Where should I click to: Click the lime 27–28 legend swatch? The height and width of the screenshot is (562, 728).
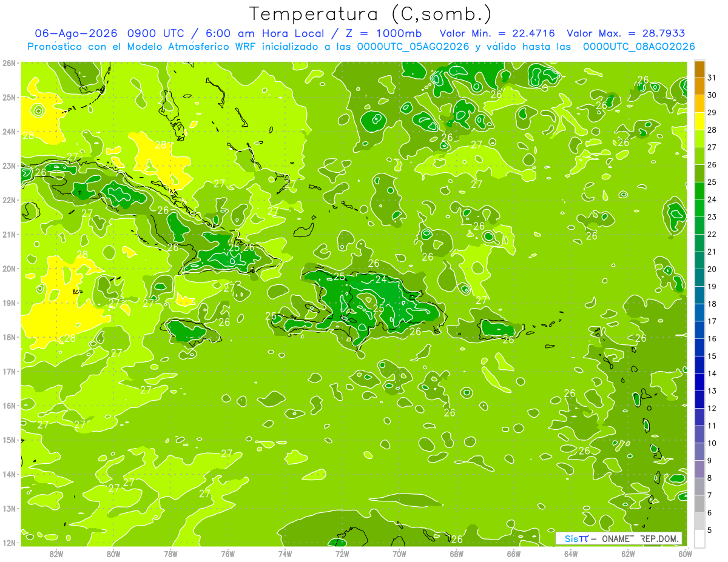click(x=699, y=139)
